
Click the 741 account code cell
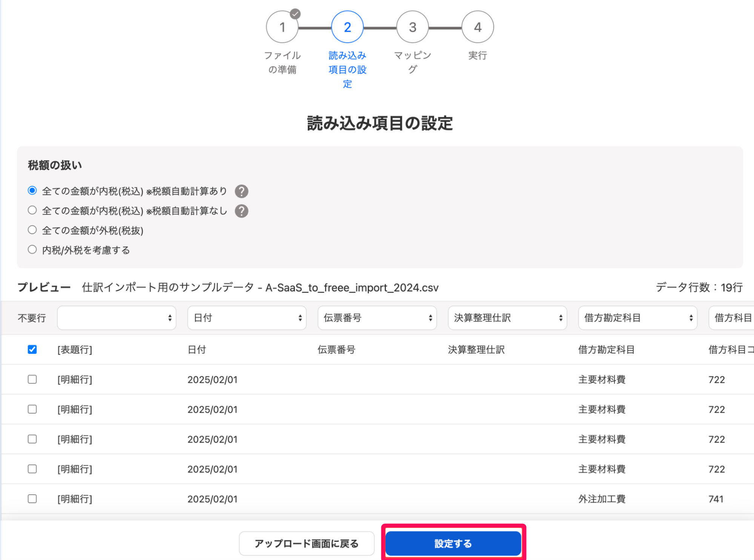716,499
